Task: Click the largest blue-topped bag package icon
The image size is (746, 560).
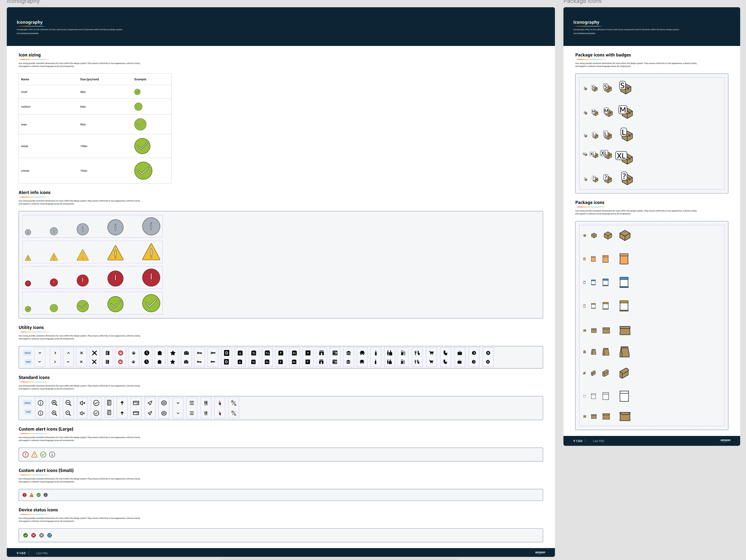Action: click(x=624, y=282)
